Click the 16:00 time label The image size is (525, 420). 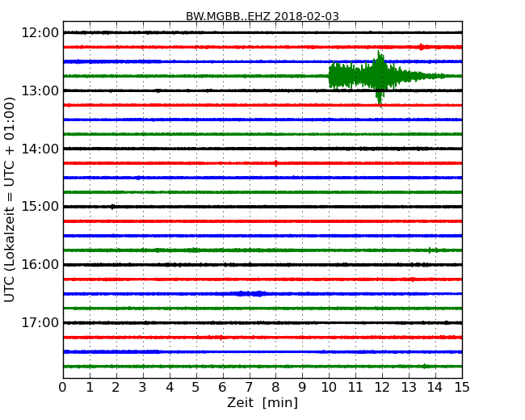coord(40,265)
